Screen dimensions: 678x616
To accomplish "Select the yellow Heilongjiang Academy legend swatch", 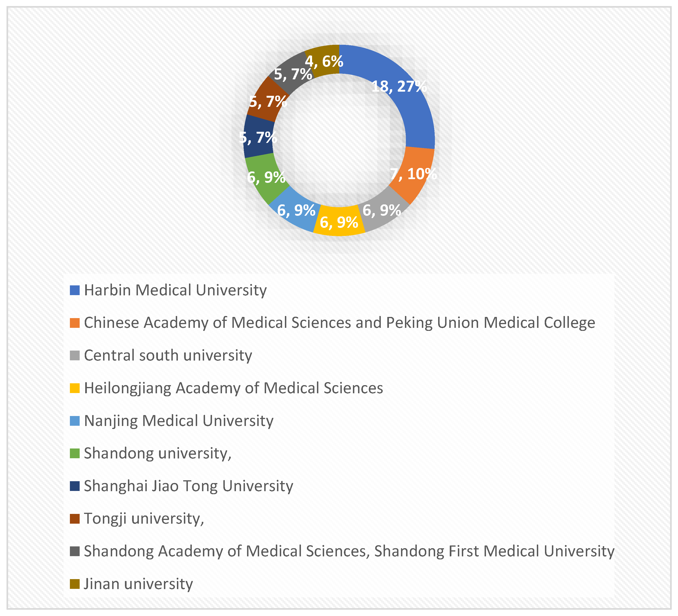I will click(75, 388).
